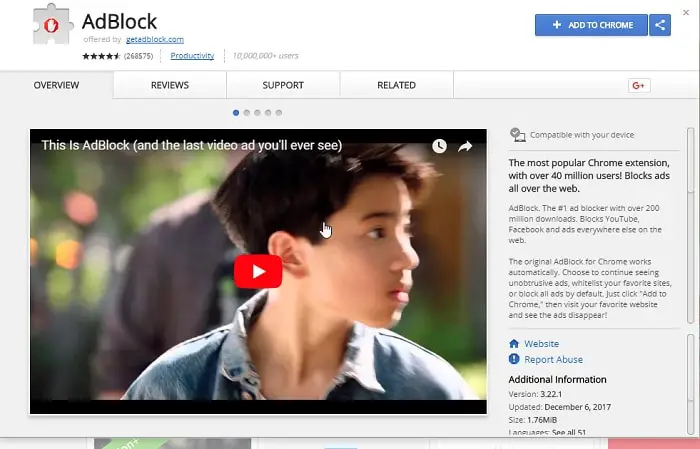Select the third carousel dot
This screenshot has width=700, height=449.
tap(257, 113)
